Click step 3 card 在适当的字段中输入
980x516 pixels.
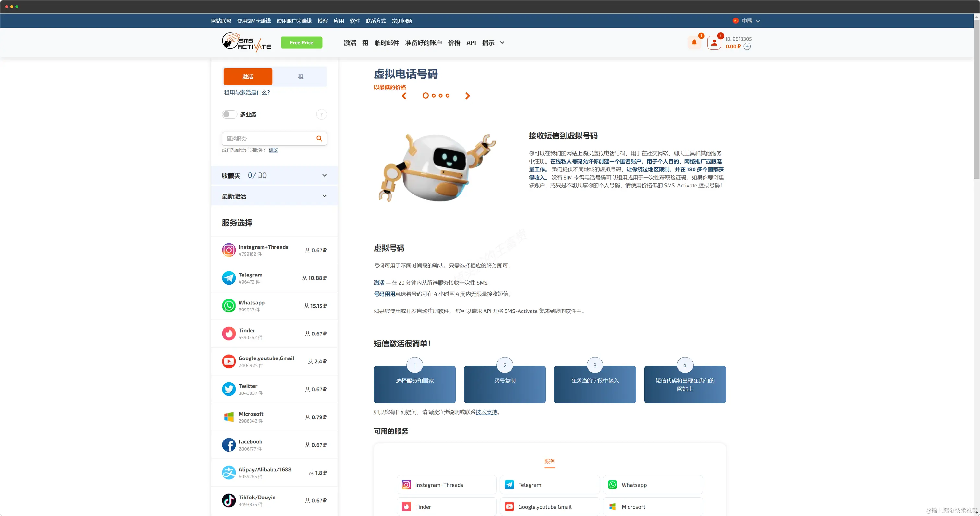[595, 384]
